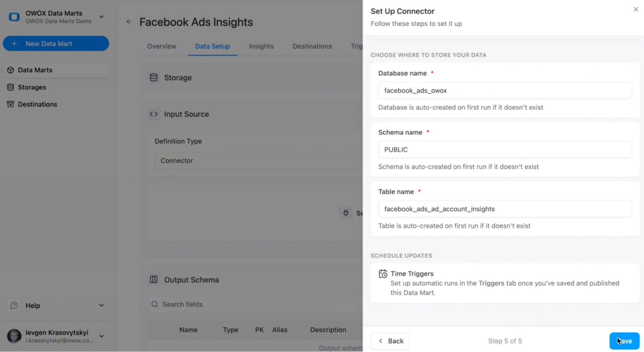Image resolution: width=644 pixels, height=352 pixels.
Task: Click the Storage database icon
Action: 154,78
